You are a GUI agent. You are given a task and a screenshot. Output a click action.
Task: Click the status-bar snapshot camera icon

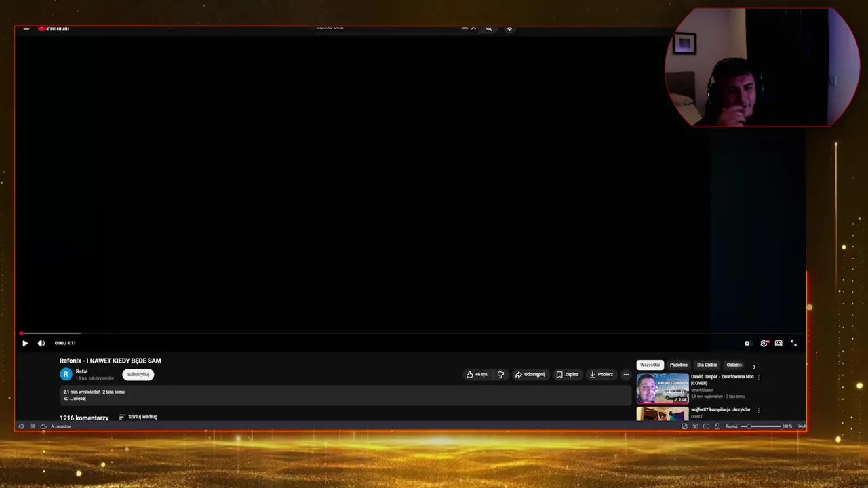(695, 426)
